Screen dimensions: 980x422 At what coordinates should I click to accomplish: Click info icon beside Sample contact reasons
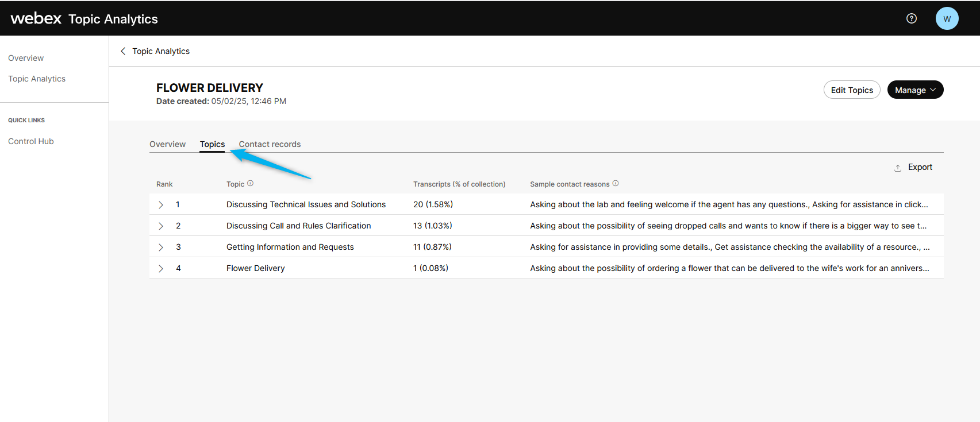click(616, 184)
